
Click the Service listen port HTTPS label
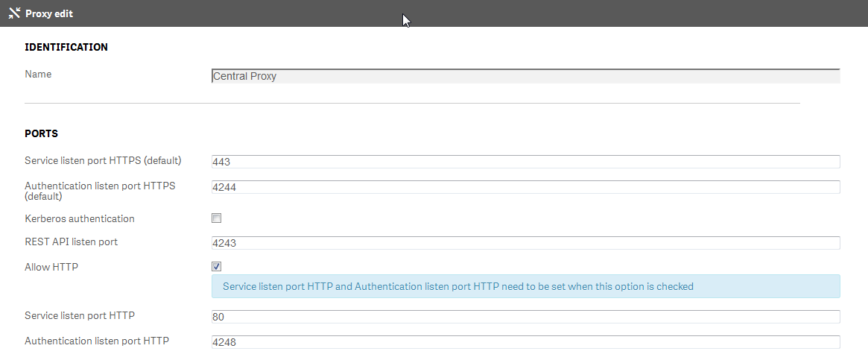[103, 160]
